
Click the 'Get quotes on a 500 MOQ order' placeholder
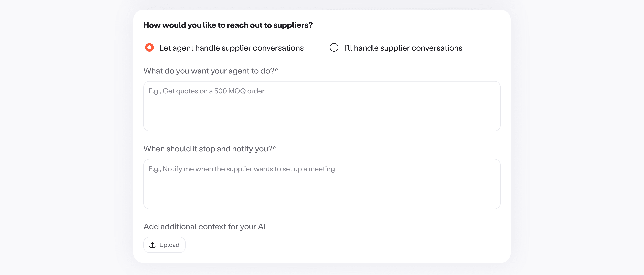(x=206, y=91)
